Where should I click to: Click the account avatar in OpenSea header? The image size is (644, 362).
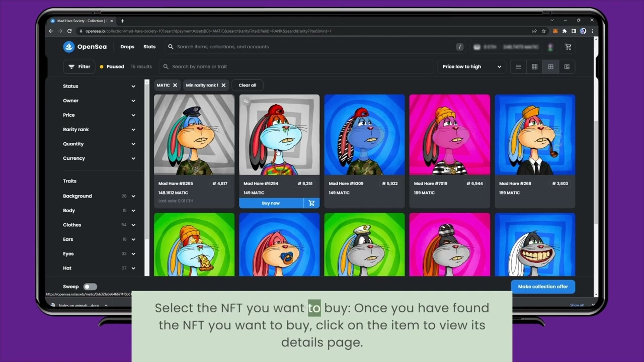click(551, 47)
